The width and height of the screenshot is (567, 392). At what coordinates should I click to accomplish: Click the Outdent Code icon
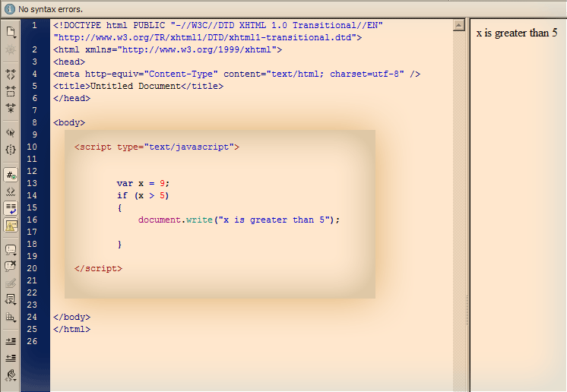point(11,358)
